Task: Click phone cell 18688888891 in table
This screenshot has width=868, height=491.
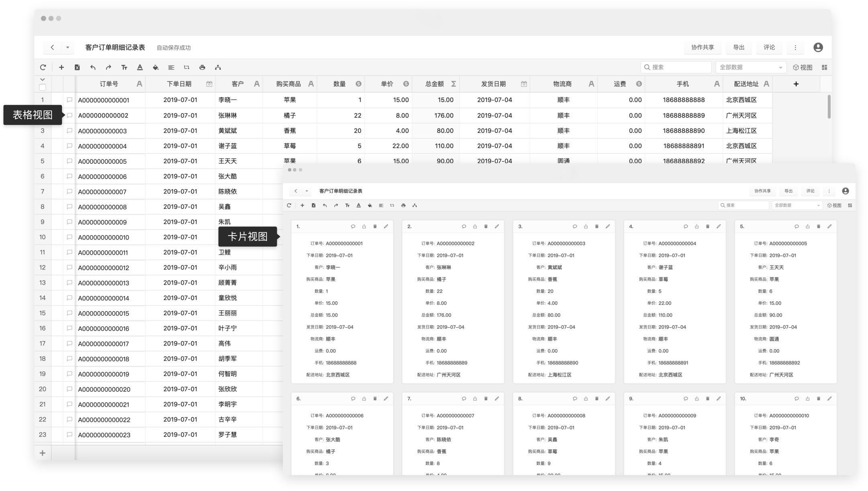Action: 684,146
